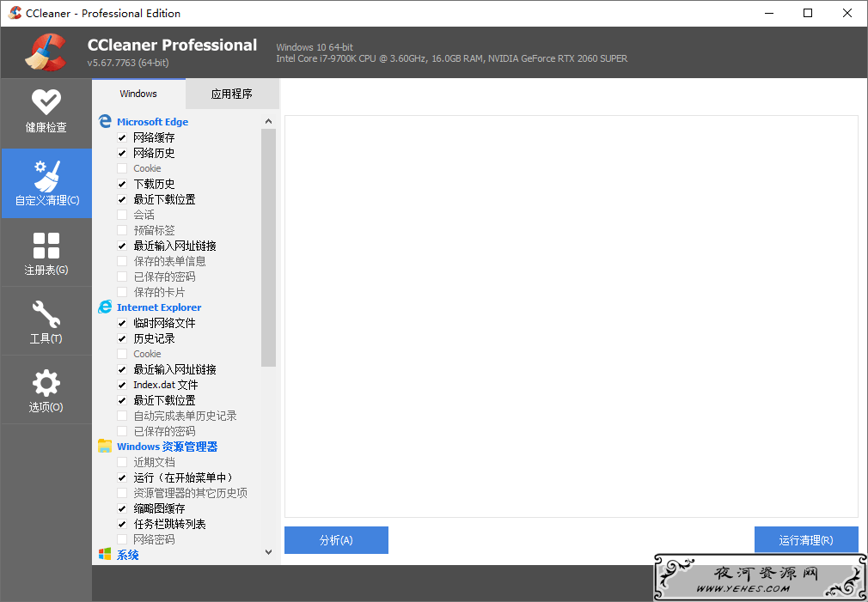Select the Microsoft Edge group heading
The height and width of the screenshot is (602, 868).
tap(152, 122)
